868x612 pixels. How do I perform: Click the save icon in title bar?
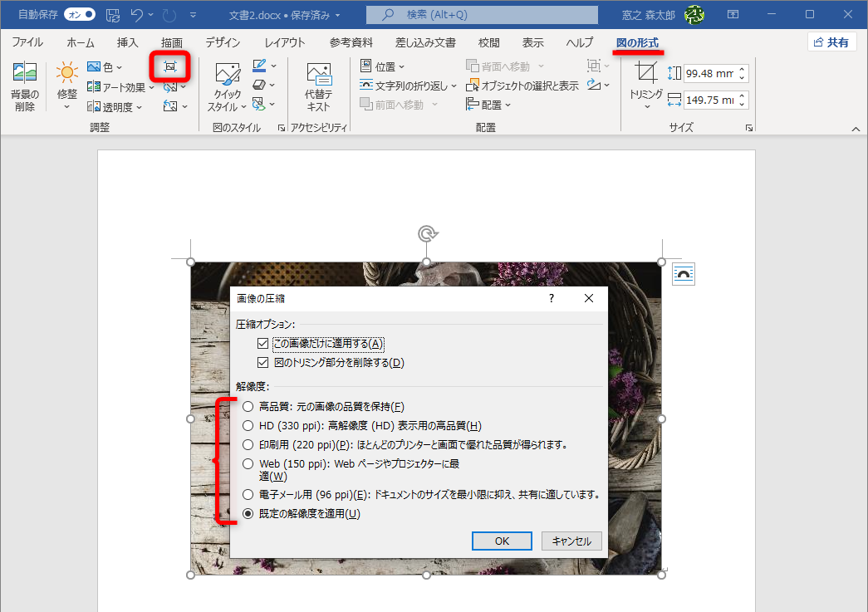(113, 15)
